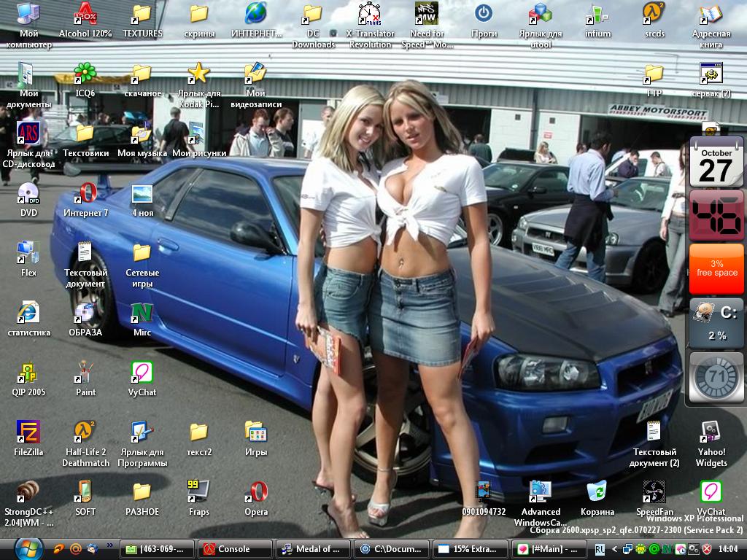
Task: Launch the Fraps shortcut
Action: tap(198, 492)
